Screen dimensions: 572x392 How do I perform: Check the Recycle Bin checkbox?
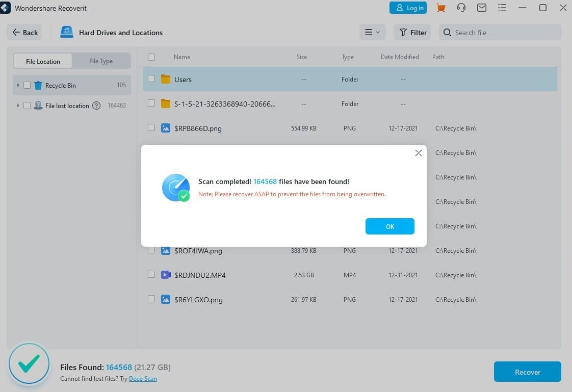click(27, 85)
